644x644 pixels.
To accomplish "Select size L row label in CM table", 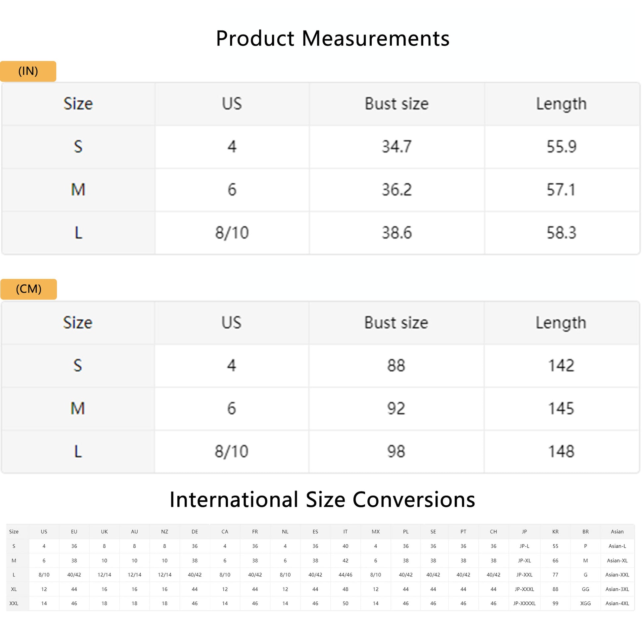I will pyautogui.click(x=78, y=451).
